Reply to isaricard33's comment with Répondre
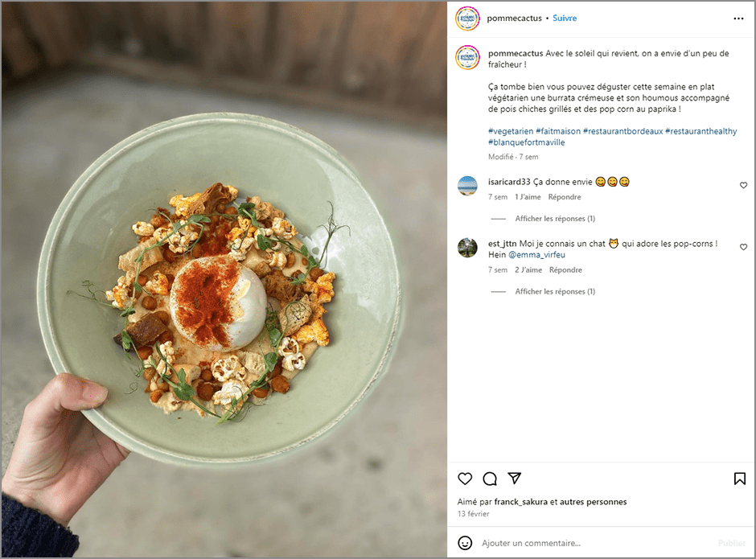 (x=565, y=197)
